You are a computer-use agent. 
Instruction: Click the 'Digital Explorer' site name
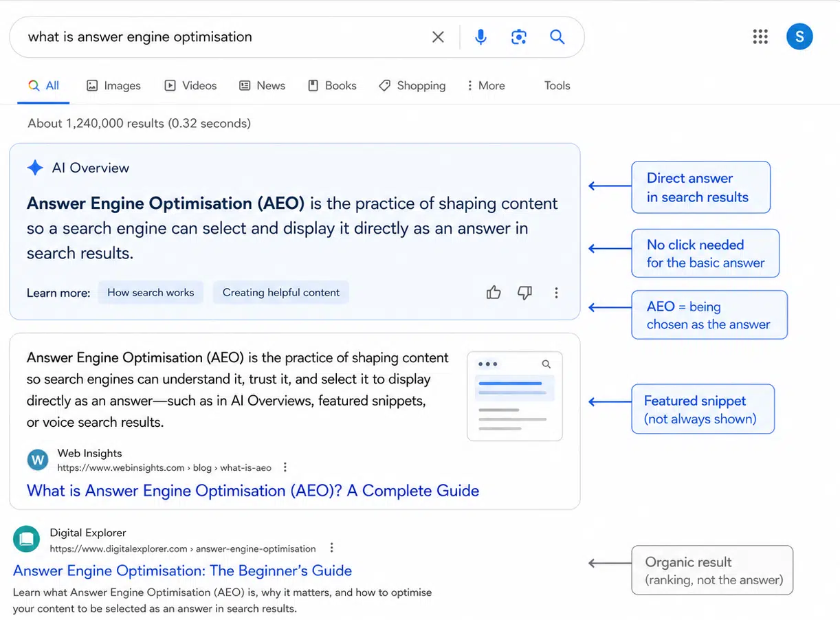click(88, 533)
